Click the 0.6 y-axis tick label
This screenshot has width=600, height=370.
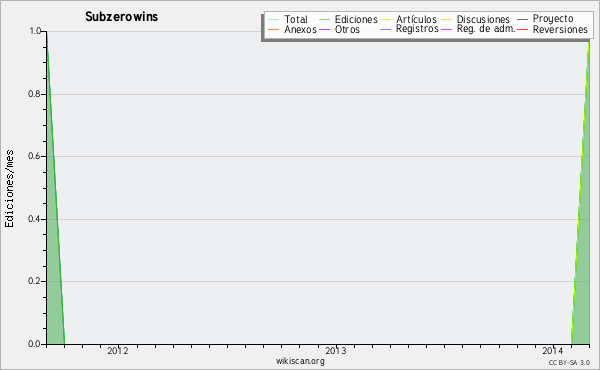point(35,156)
